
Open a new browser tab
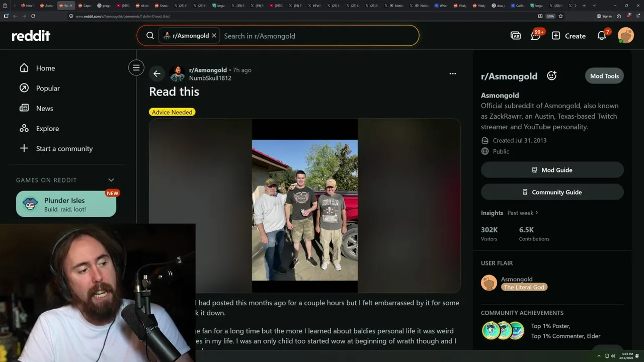click(x=584, y=6)
